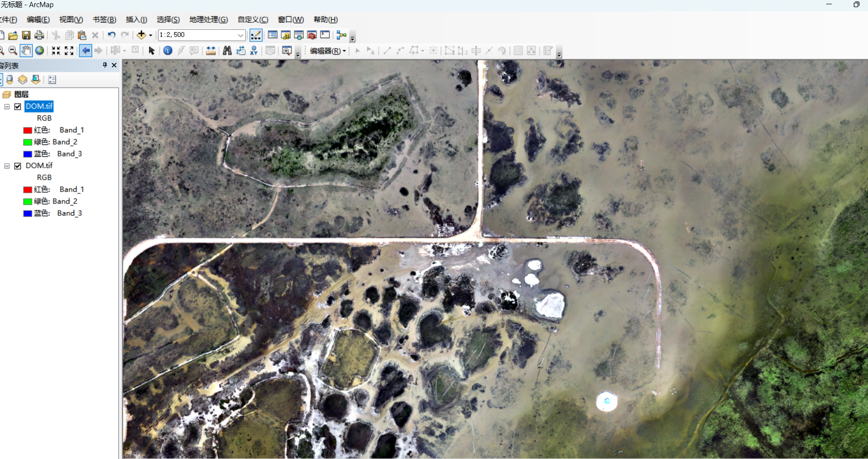Collapse the first DOM.tif layer tree
Screen dimensions: 868x459
7,106
